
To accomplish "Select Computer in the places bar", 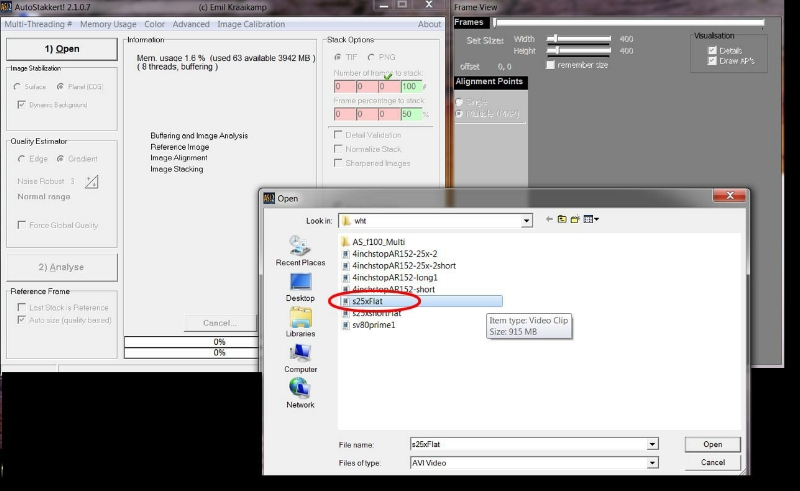I will coord(300,355).
